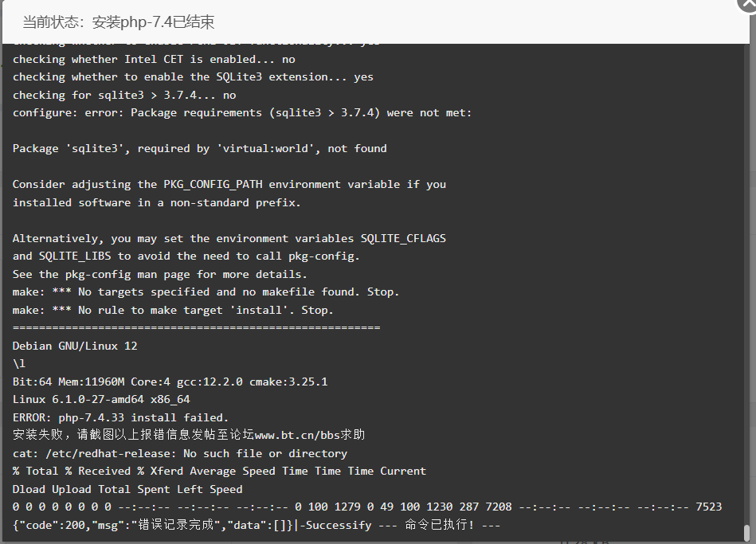756x544 pixels.
Task: Click the 'checking whether Intel CET is enabled' line
Action: point(154,59)
